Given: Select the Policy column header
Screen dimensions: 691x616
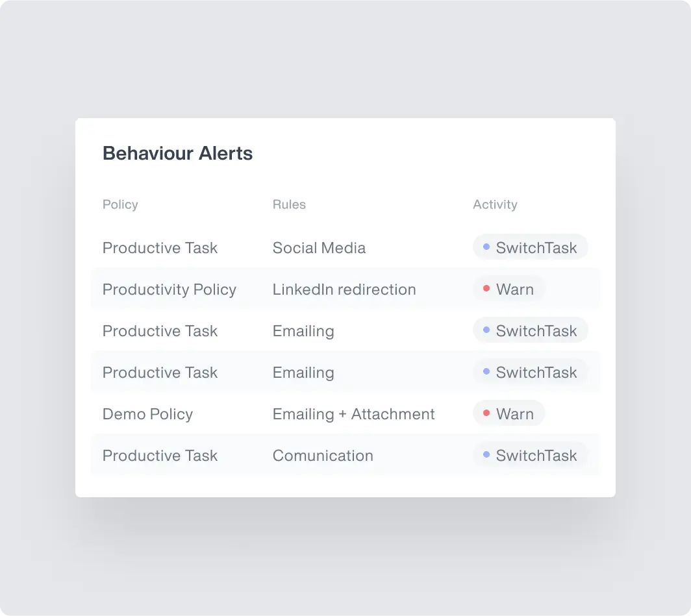Looking at the screenshot, I should tap(120, 204).
